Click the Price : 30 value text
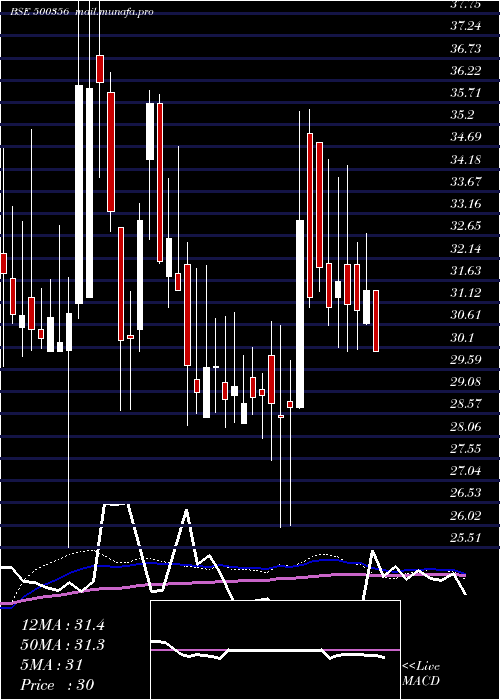Viewport: 500px width, 700px height. [57, 685]
